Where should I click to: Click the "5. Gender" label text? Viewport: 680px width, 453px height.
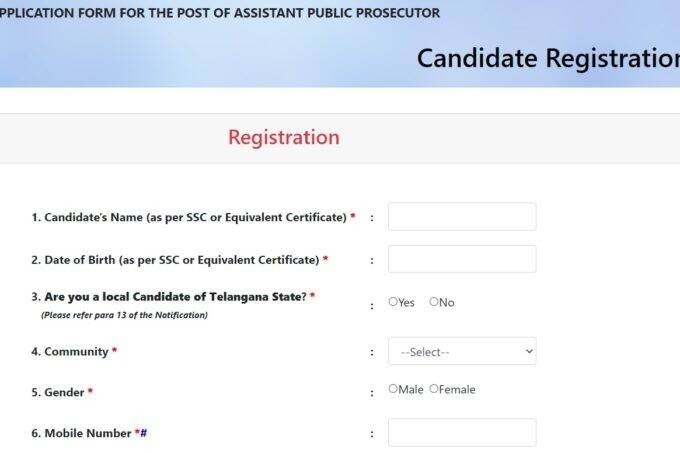point(58,393)
